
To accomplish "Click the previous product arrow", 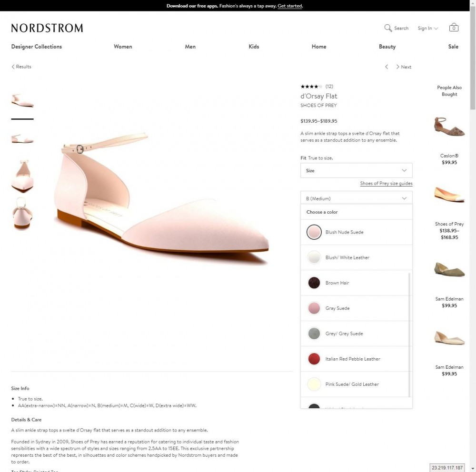I will (387, 67).
